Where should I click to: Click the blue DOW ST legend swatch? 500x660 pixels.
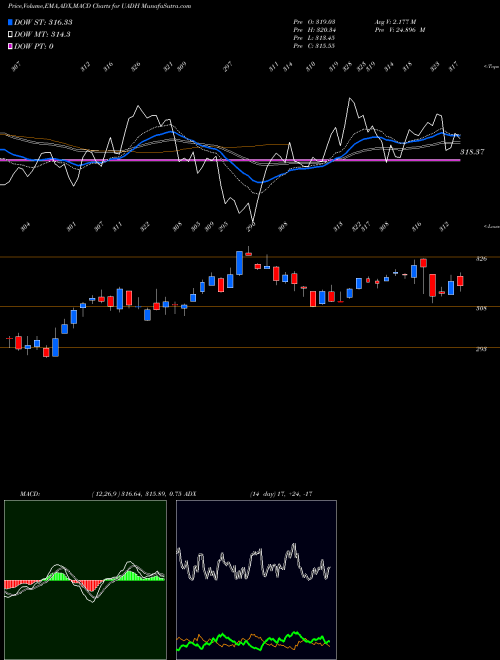pos(10,22)
